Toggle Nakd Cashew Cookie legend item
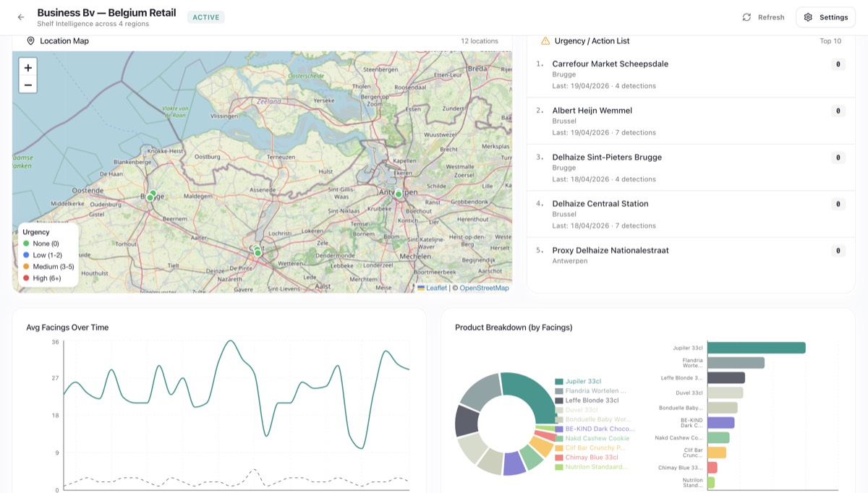 point(592,438)
